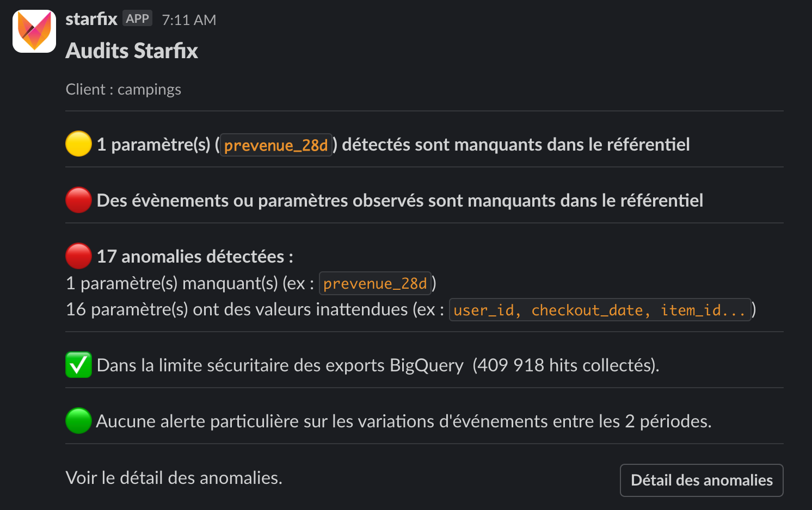
Task: Click the red alert circle beside missing events line
Action: (x=78, y=200)
